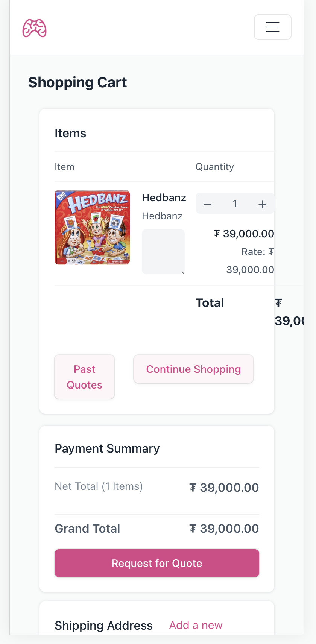Screen dimensions: 316x644
Task: Click the Grand Total amount
Action: click(x=224, y=528)
